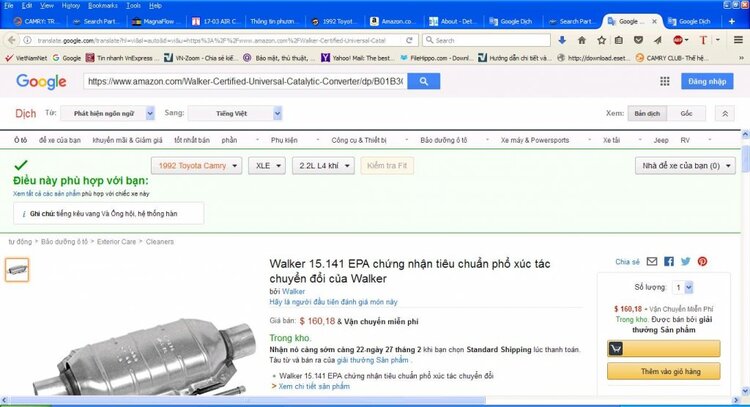This screenshot has width=750, height=407.
Task: Reload the page using the refresh icon
Action: click(x=409, y=40)
